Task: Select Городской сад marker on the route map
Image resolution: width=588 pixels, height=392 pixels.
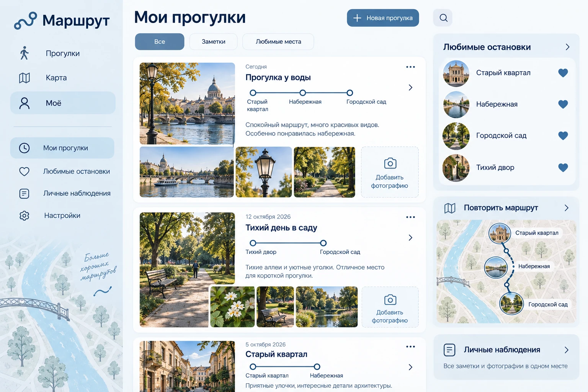Action: click(511, 304)
